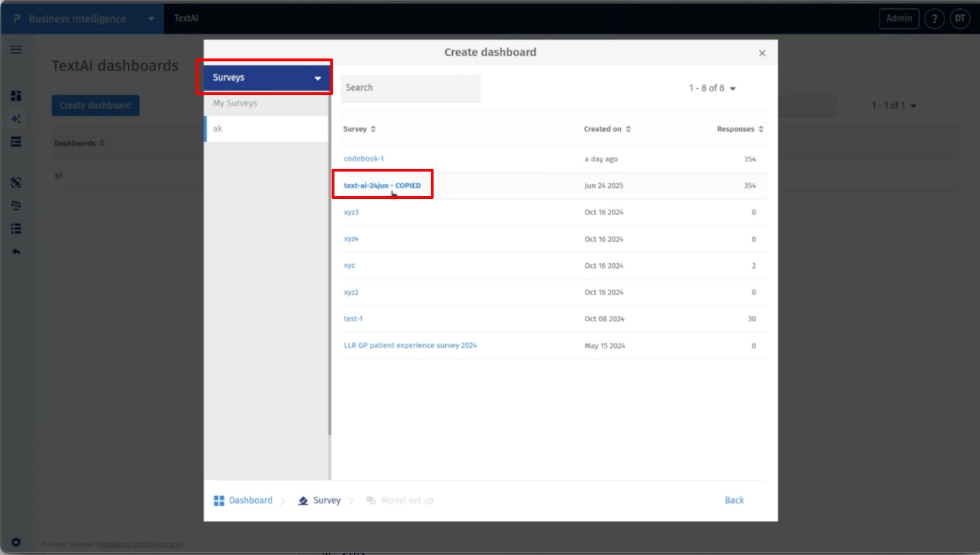The image size is (980, 555).
Task: Close the Create dashboard dialog
Action: click(763, 53)
